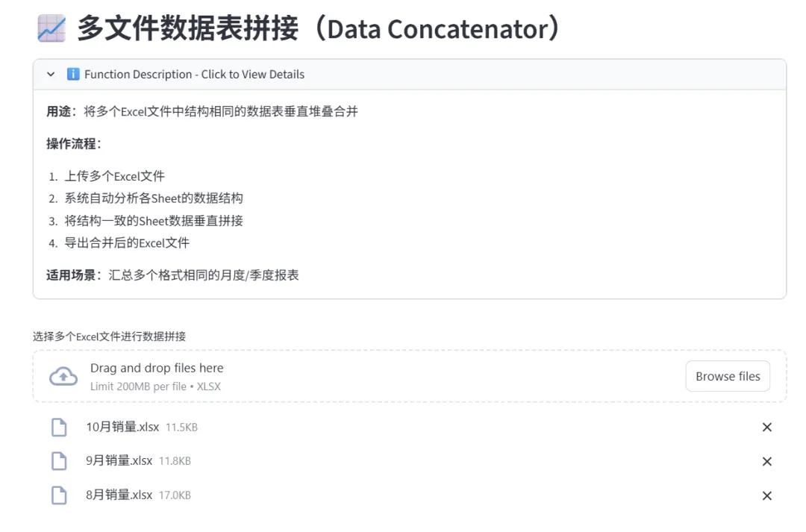Click the '选择多个Excel文件进行数据拼接' uploader label
The image size is (806, 532).
[109, 337]
